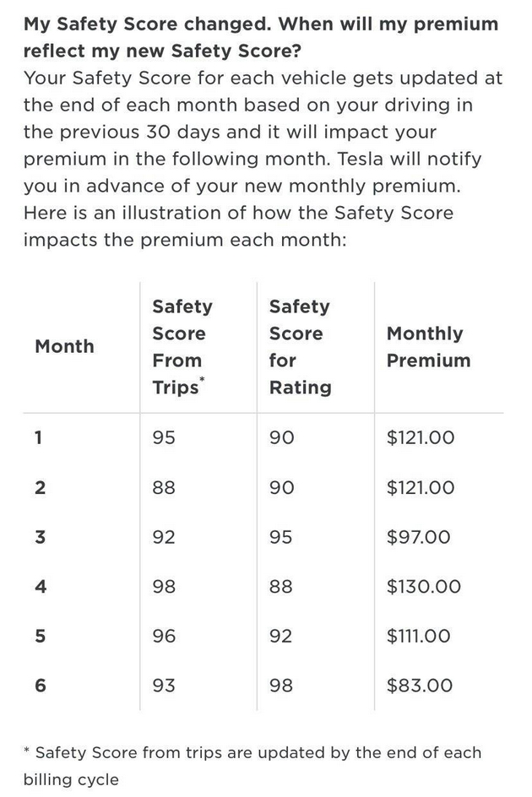
Task: Click the trips score 98 in month 4
Action: click(x=164, y=587)
